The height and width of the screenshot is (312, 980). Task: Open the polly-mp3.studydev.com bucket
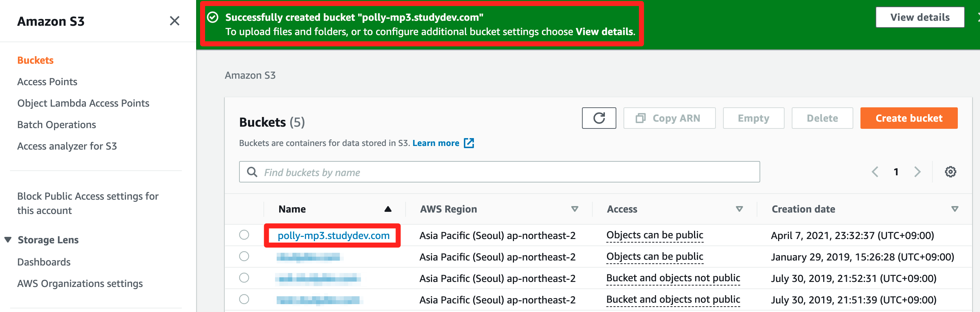point(333,235)
